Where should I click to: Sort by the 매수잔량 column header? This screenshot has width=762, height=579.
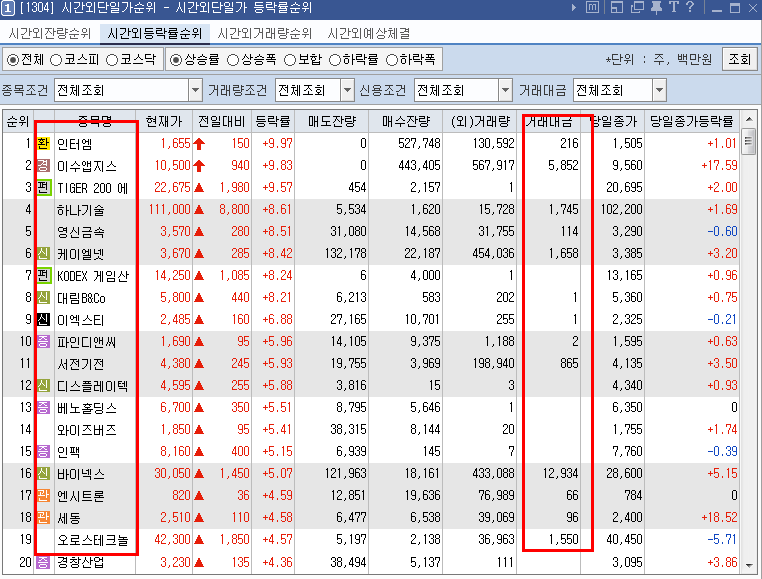[x=406, y=121]
